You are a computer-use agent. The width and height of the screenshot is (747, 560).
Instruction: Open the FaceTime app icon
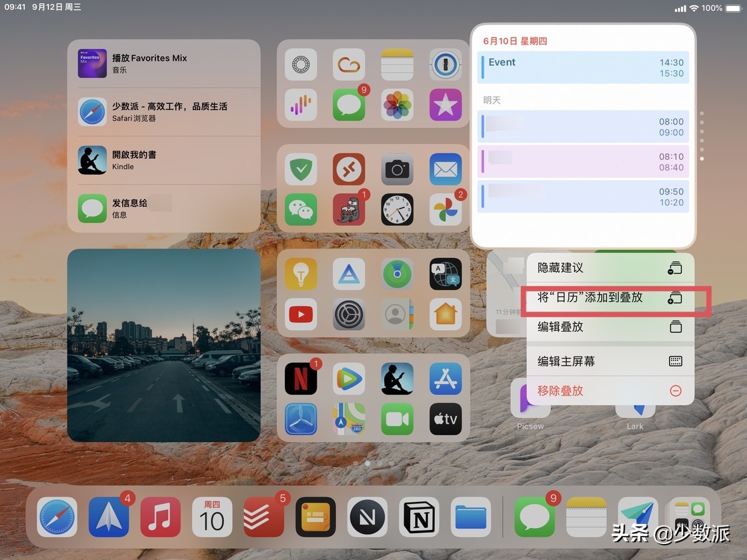(398, 419)
